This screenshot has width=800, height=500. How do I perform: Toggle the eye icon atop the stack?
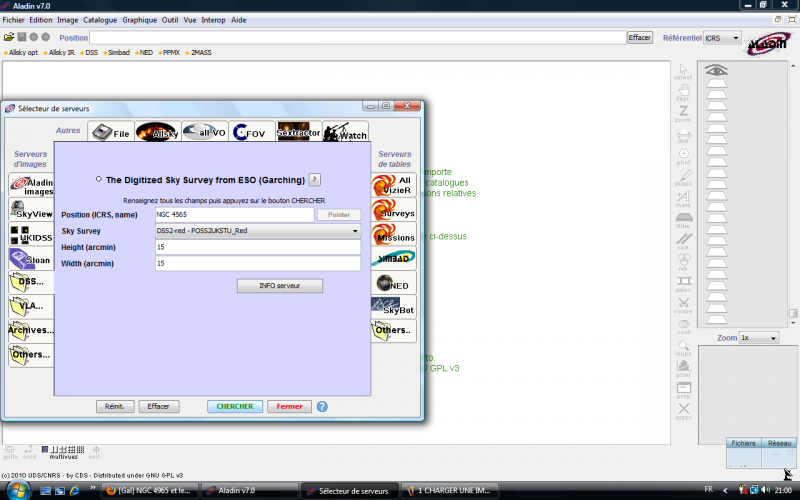click(716, 70)
